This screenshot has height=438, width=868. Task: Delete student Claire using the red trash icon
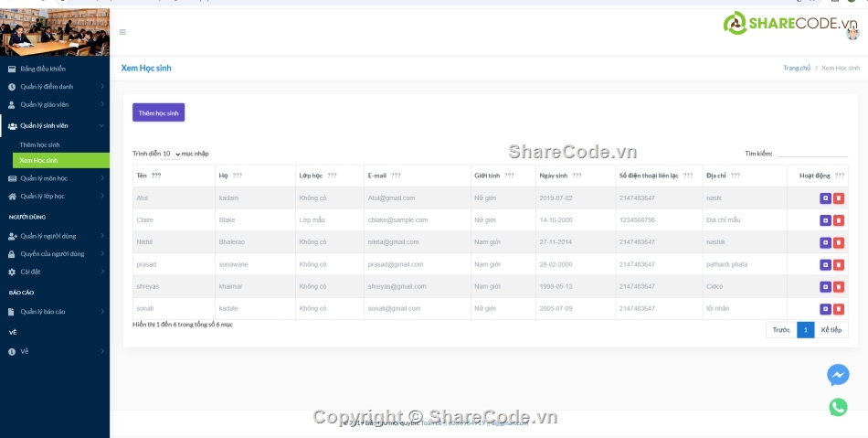(839, 220)
